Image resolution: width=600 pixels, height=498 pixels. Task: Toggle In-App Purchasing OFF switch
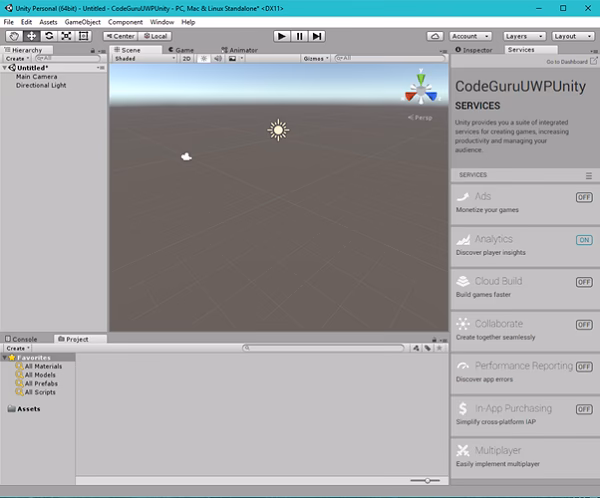(584, 409)
